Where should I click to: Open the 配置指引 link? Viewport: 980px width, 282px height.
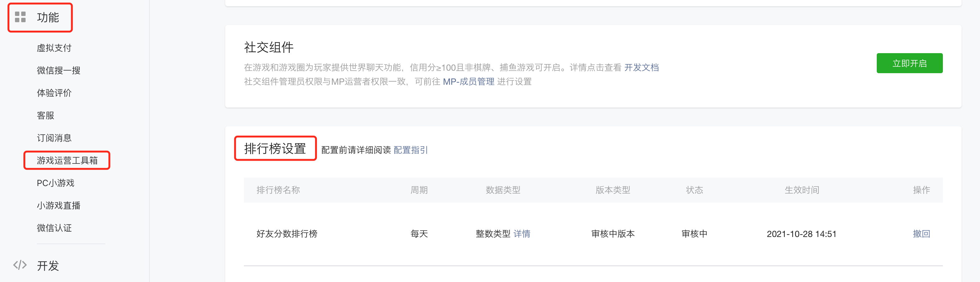410,150
